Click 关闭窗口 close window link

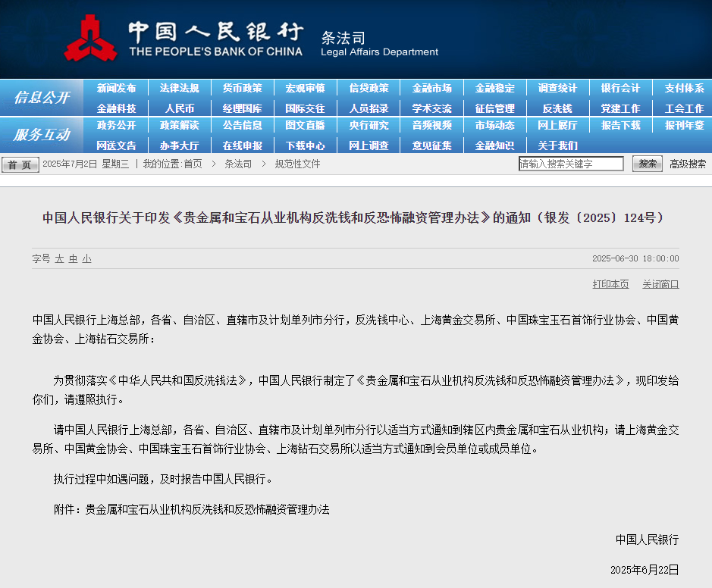660,284
